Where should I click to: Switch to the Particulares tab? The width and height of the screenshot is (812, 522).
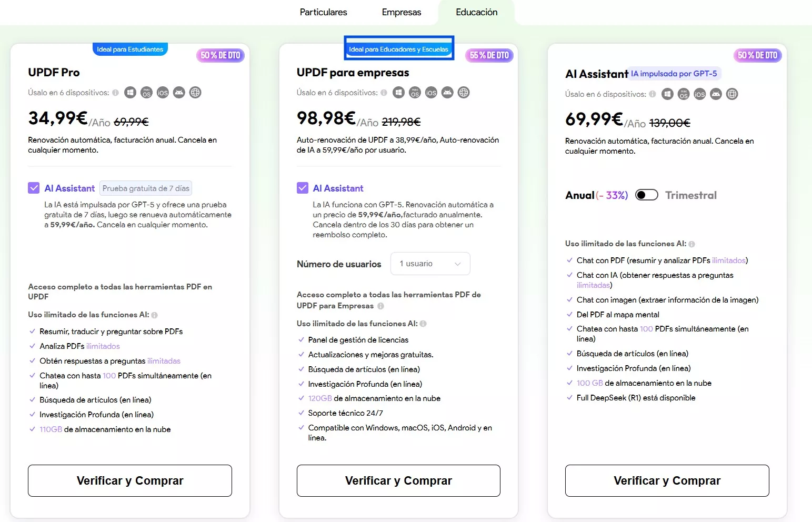[323, 12]
